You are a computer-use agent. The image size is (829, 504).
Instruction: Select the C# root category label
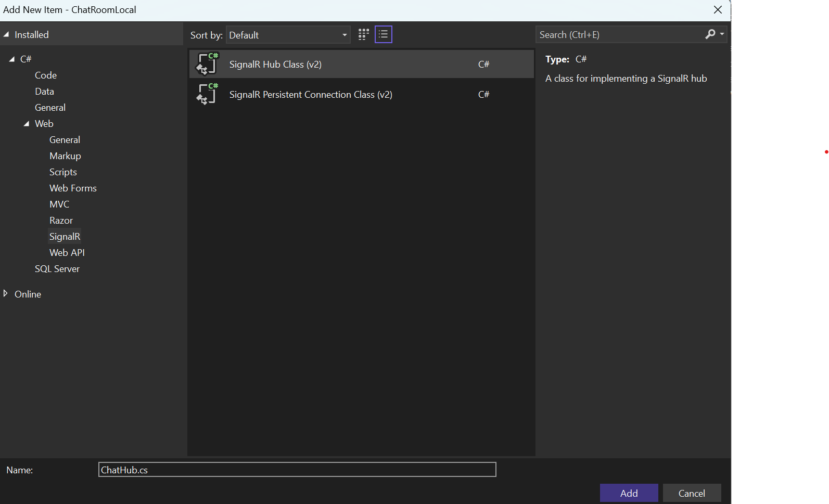26,59
